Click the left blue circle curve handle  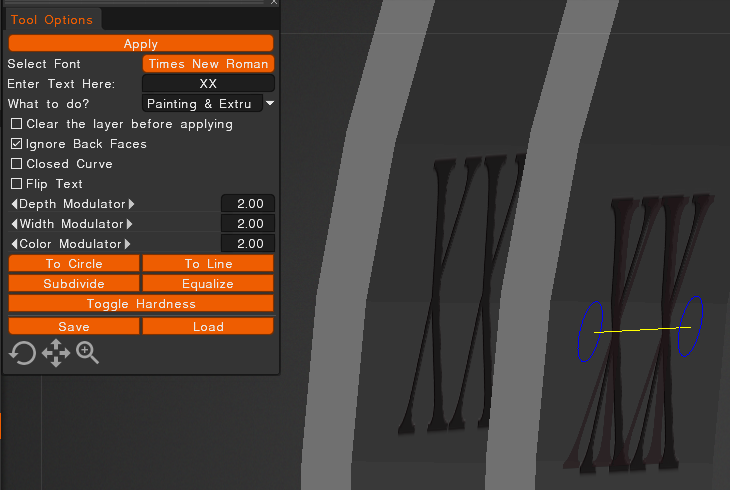591,331
